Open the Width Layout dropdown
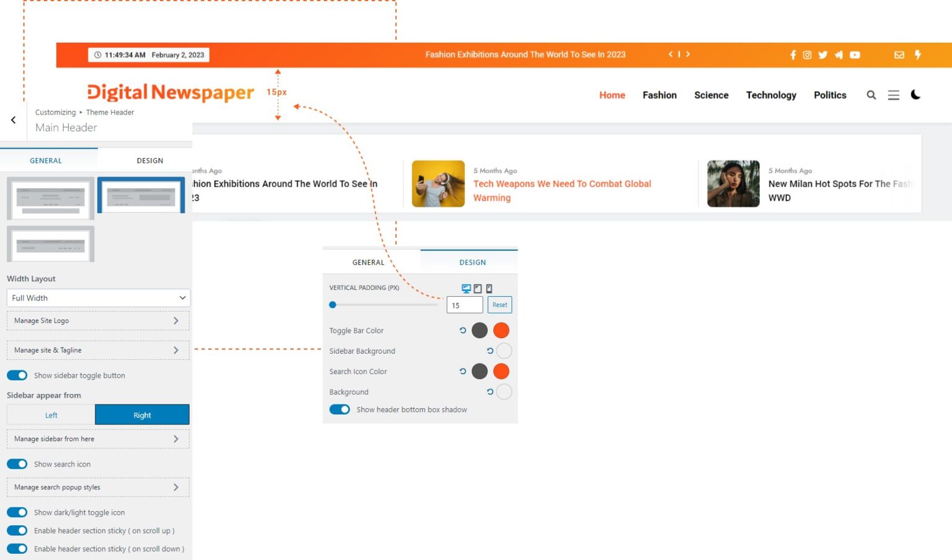 point(97,298)
